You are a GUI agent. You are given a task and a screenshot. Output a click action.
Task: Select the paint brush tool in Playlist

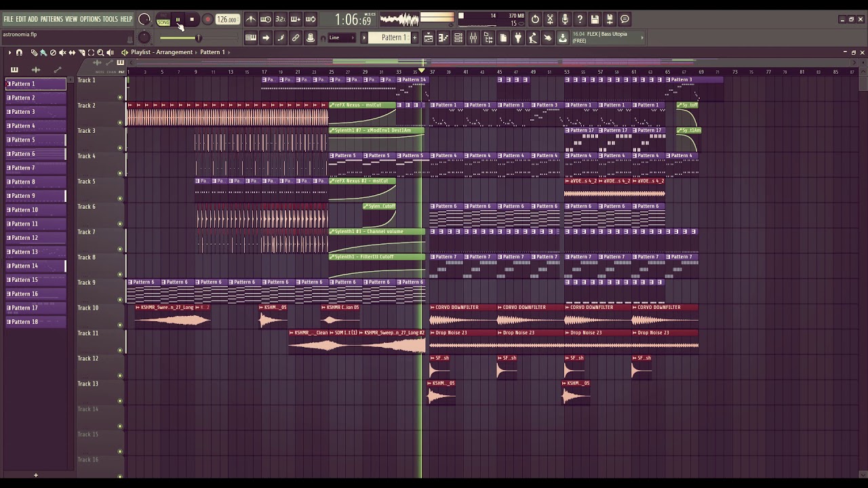tap(43, 52)
